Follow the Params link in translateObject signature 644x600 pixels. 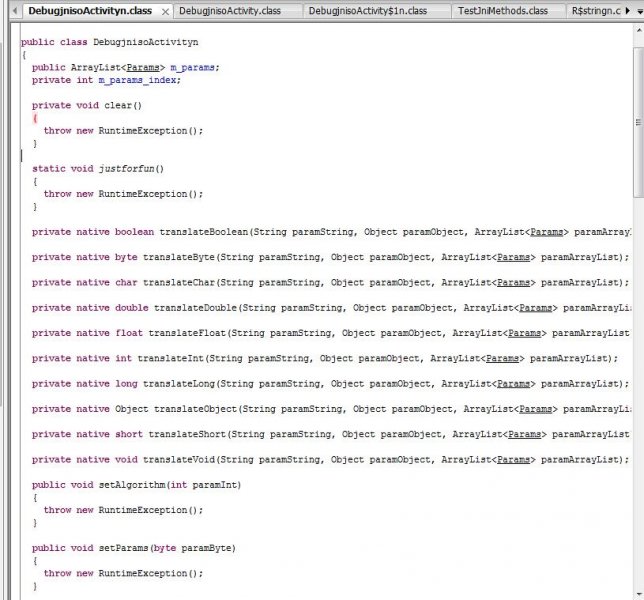point(535,409)
